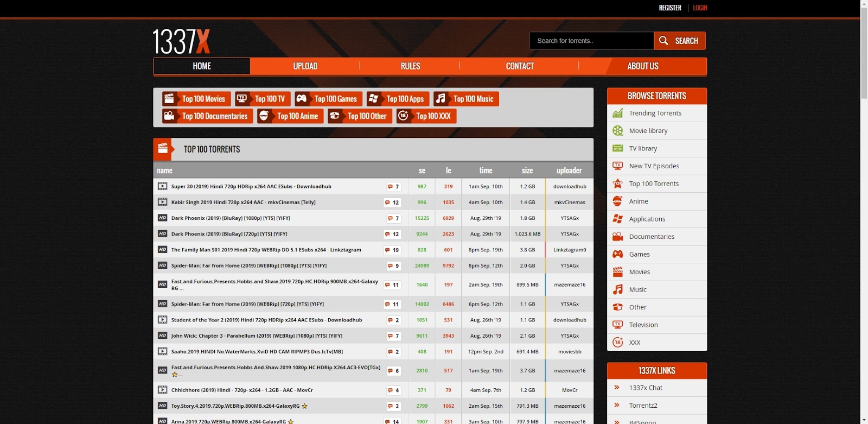Screen dimensions: 868x424
Task: Click the "size" column header
Action: [527, 170]
